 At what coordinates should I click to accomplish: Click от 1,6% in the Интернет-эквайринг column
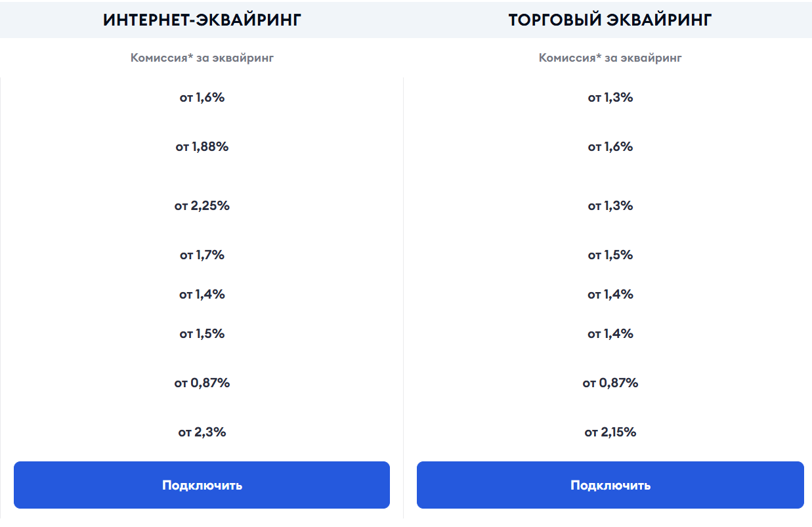[202, 98]
